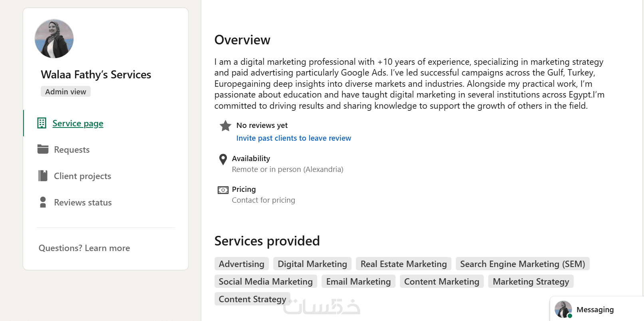Open the Requests menu item

pyautogui.click(x=72, y=150)
